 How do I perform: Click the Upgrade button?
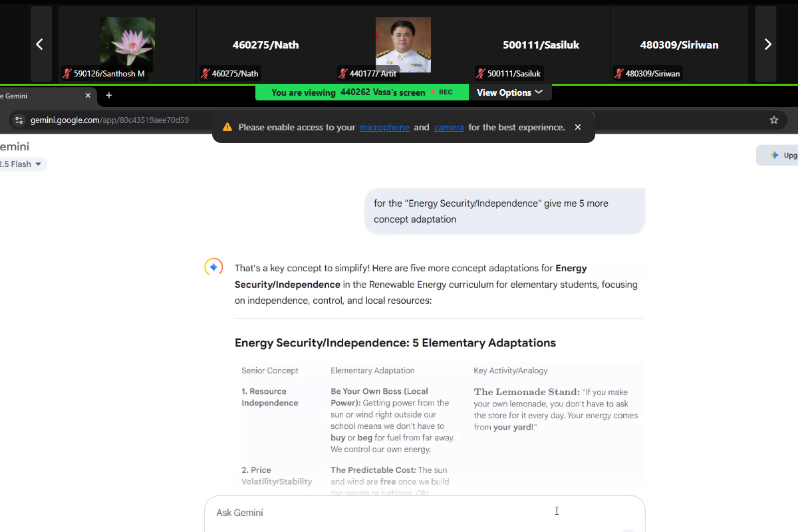(779, 155)
